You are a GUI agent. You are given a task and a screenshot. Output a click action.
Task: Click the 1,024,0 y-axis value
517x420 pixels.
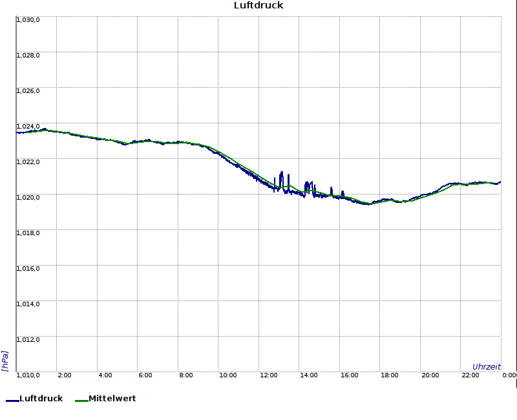[28, 127]
